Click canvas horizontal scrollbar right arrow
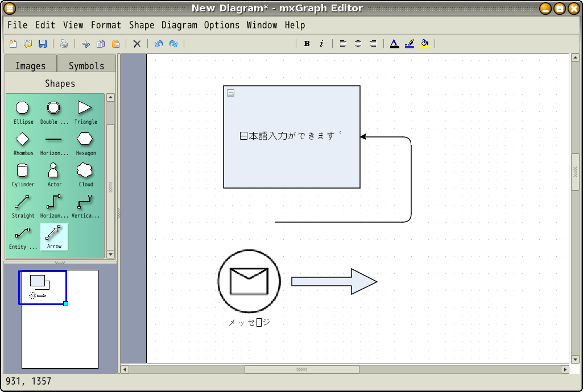Screen dimensions: 583x392 (565, 369)
